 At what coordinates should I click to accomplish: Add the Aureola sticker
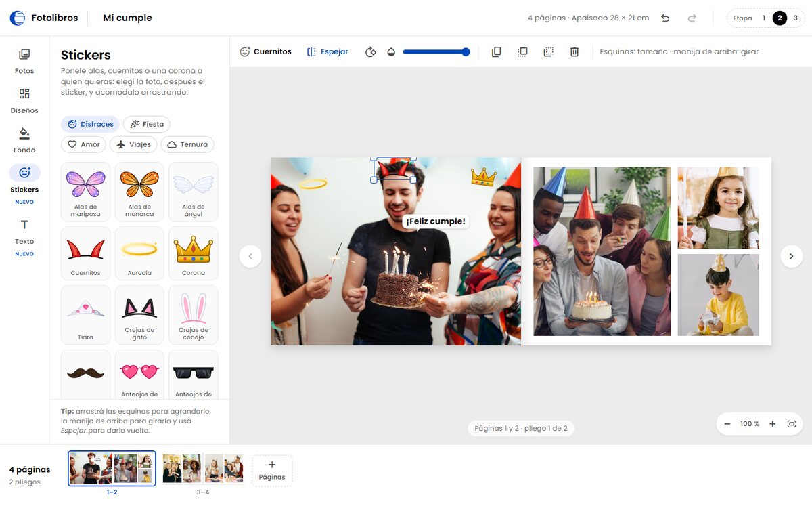[139, 253]
